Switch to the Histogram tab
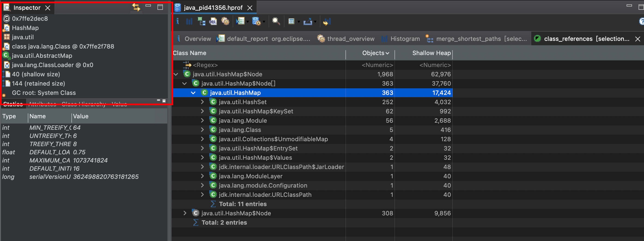This screenshot has width=644, height=241. point(401,39)
